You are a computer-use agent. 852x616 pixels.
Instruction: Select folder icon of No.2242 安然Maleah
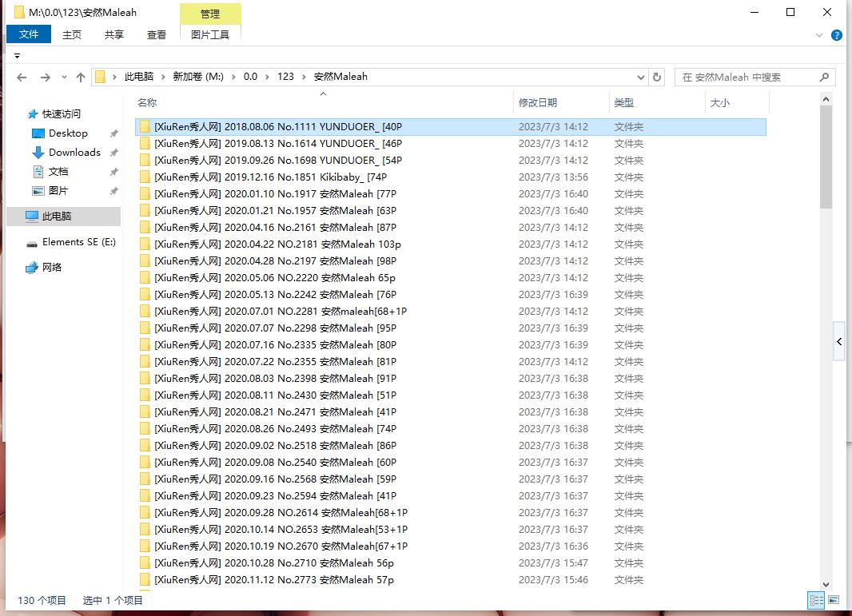[145, 295]
